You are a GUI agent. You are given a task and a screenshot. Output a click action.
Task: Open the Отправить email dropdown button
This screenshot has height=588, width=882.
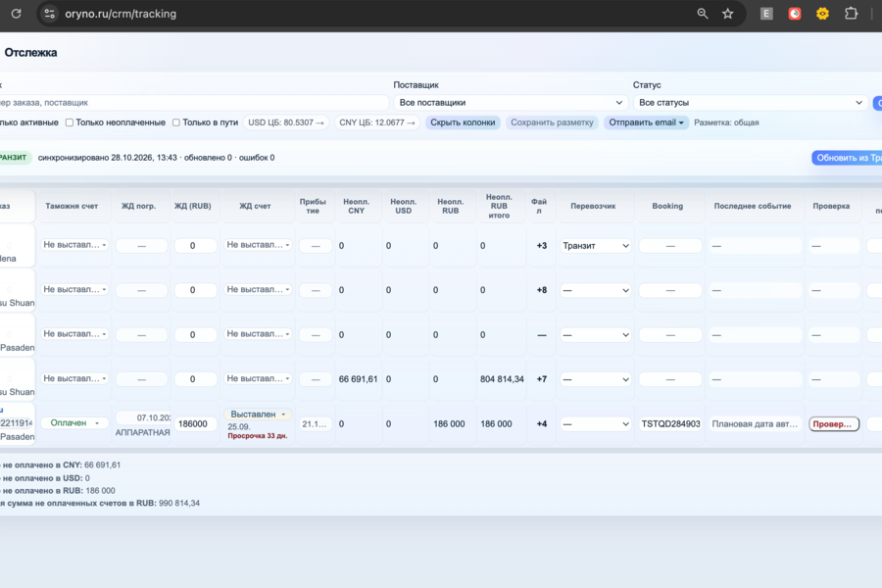pyautogui.click(x=647, y=122)
